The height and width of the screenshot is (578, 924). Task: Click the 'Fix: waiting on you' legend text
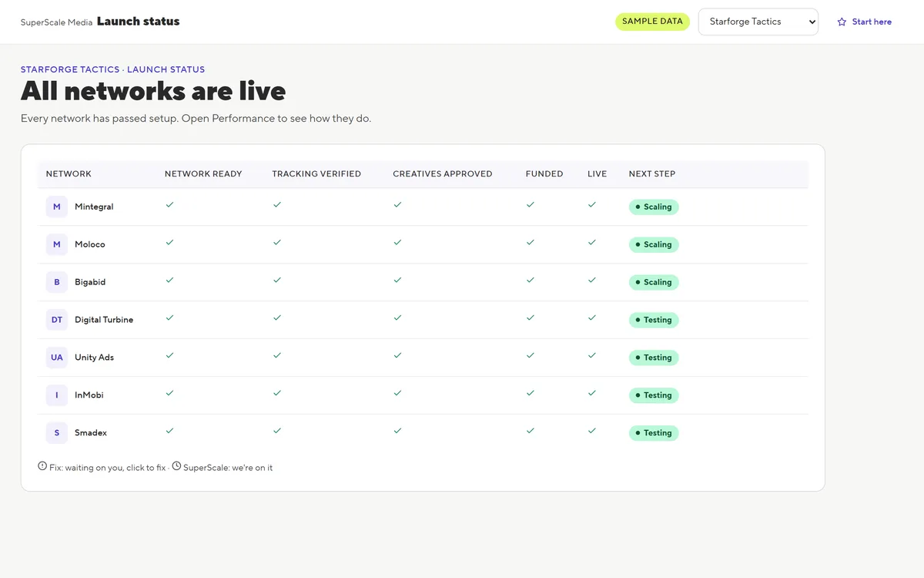tap(108, 468)
